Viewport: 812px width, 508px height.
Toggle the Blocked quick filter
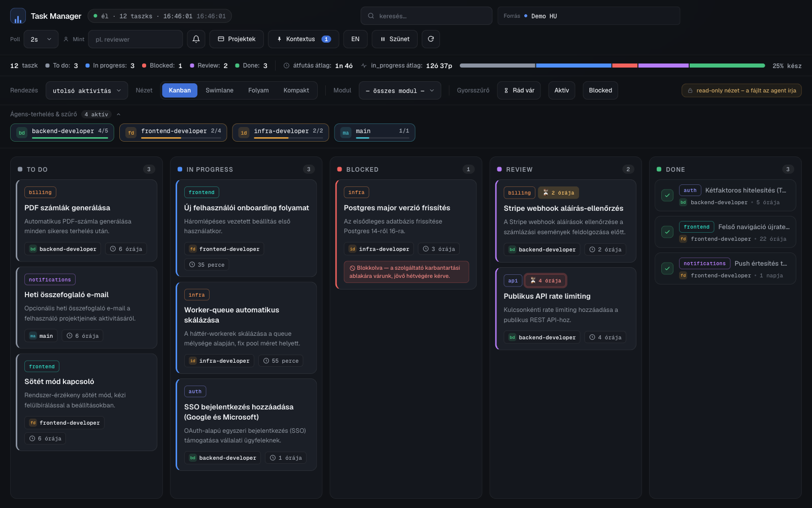click(x=600, y=90)
